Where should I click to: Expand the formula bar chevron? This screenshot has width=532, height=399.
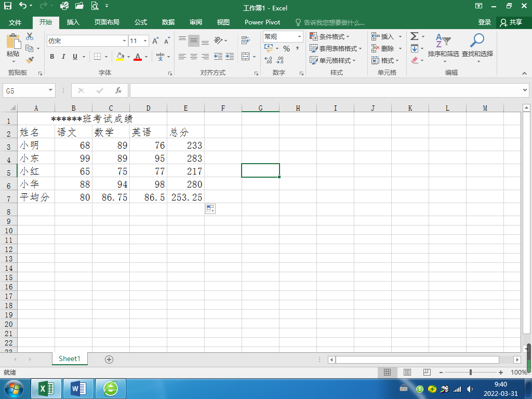click(x=525, y=90)
